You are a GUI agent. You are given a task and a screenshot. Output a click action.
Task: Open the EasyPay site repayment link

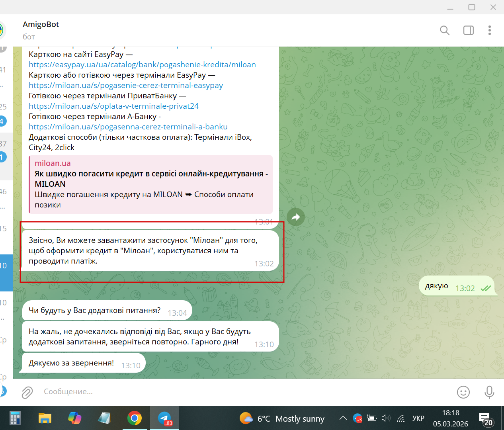142,64
